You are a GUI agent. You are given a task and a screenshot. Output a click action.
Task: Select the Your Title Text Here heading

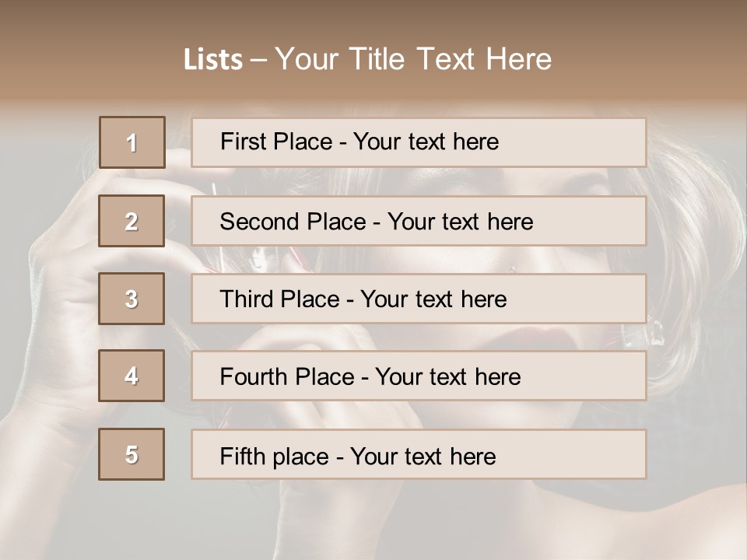coord(413,59)
